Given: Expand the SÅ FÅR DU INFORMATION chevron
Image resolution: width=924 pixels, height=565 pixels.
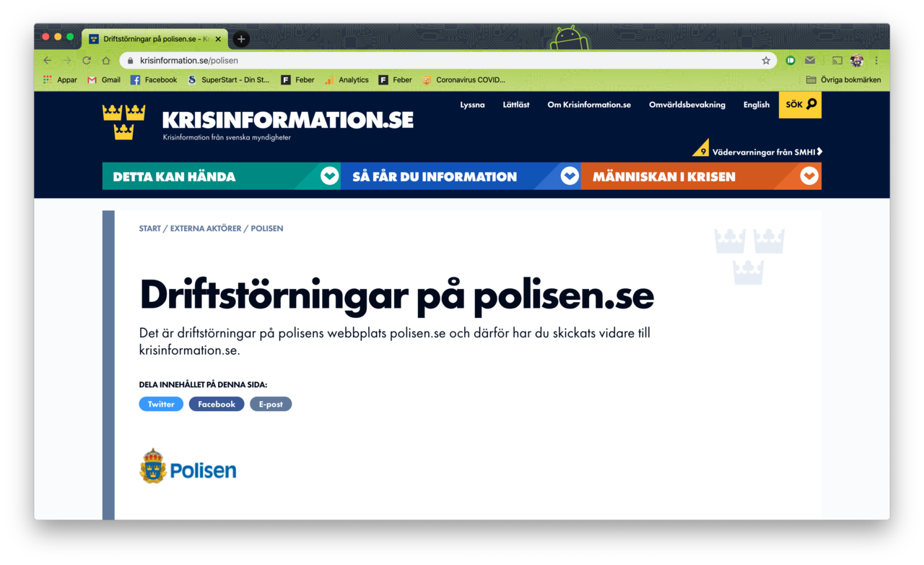Looking at the screenshot, I should (x=570, y=176).
